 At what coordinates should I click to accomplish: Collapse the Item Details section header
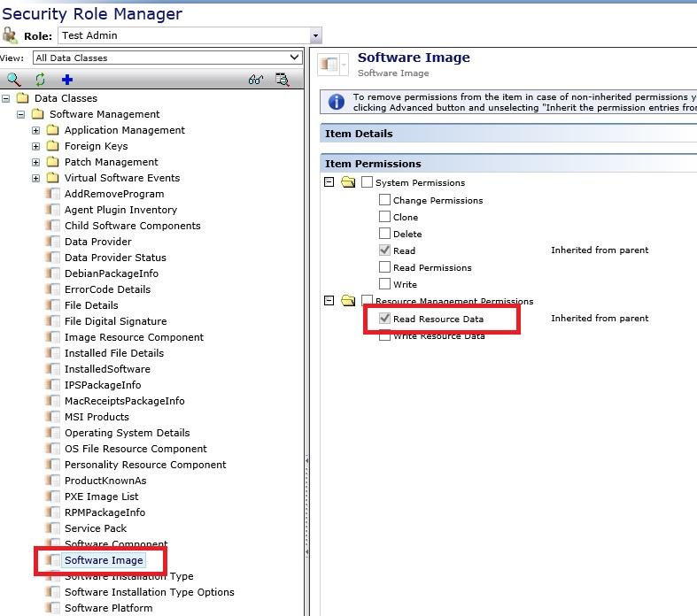click(359, 134)
